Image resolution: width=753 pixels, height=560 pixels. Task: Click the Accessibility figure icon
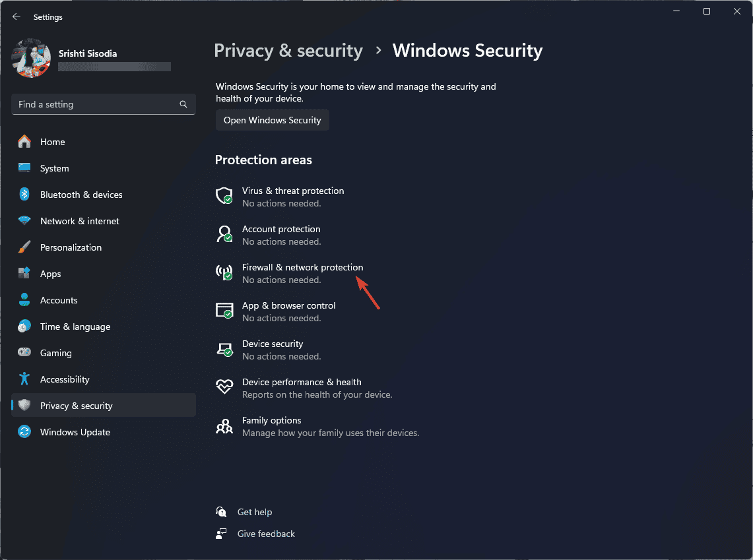click(24, 379)
